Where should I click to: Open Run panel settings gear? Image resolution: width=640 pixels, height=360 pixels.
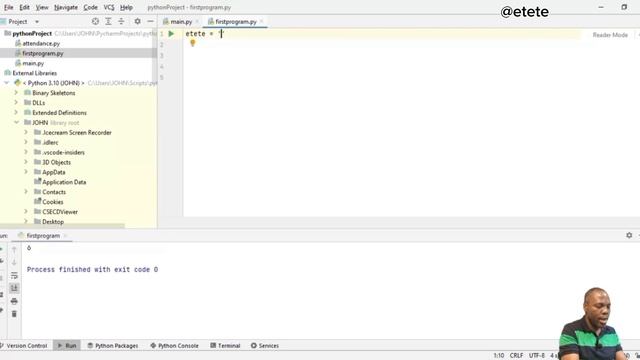click(629, 235)
